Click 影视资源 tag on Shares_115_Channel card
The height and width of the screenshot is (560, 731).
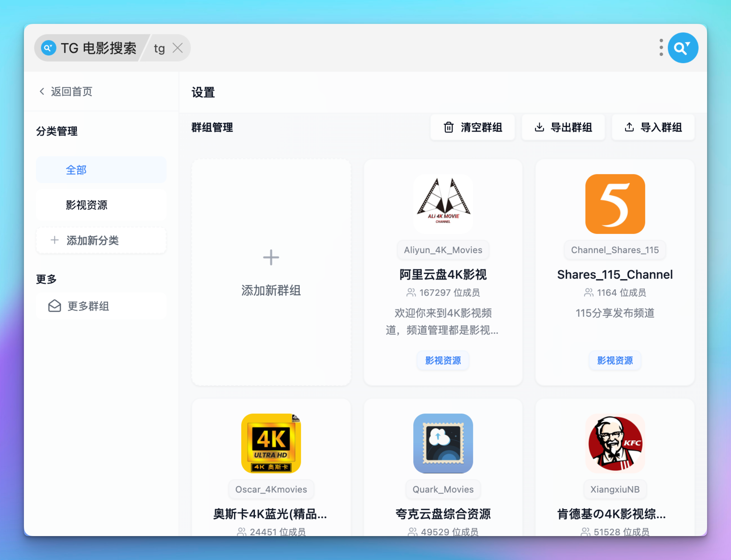[615, 360]
